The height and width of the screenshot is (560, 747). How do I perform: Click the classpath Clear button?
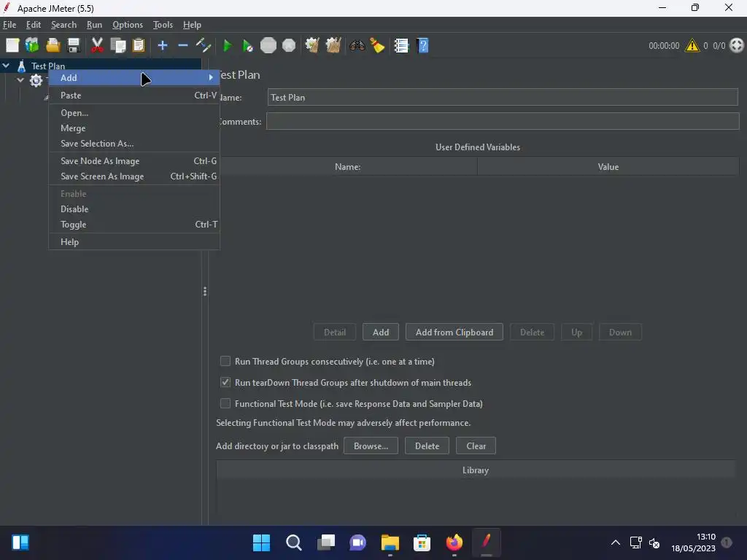tap(476, 446)
